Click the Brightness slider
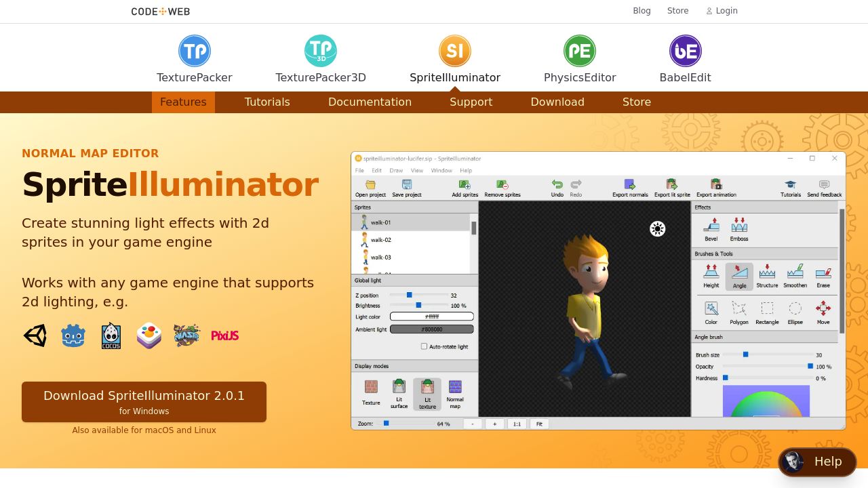The height and width of the screenshot is (488, 868). 418,305
